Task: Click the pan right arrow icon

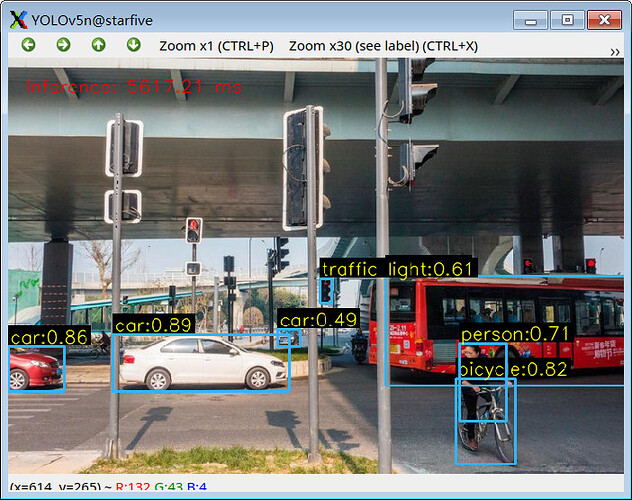Action: pyautogui.click(x=63, y=45)
